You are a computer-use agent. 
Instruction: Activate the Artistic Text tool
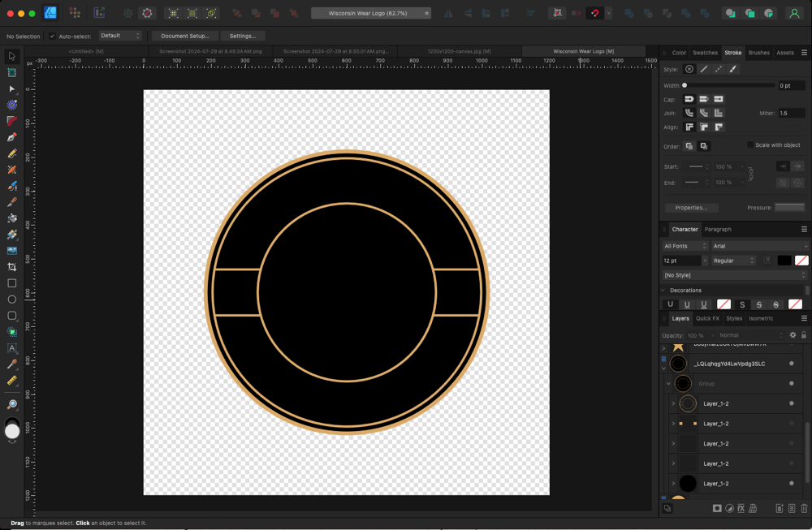[12, 348]
